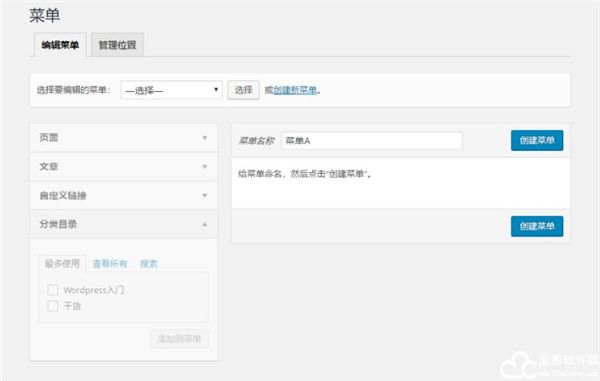Click the 选择 button
This screenshot has height=381, width=600.
pyautogui.click(x=243, y=90)
